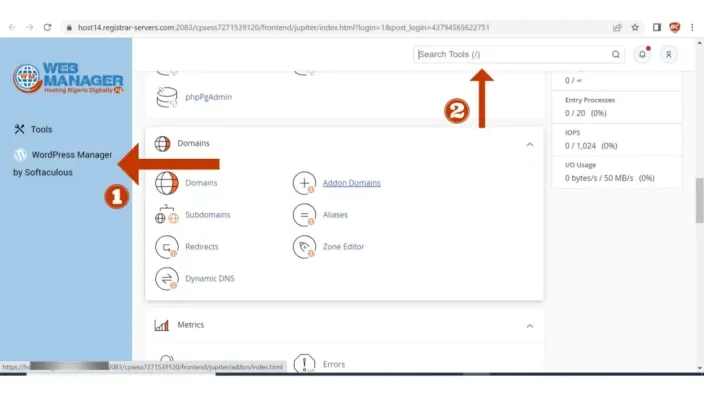The height and width of the screenshot is (396, 704).
Task: Open the Aliases icon
Action: coord(304,215)
